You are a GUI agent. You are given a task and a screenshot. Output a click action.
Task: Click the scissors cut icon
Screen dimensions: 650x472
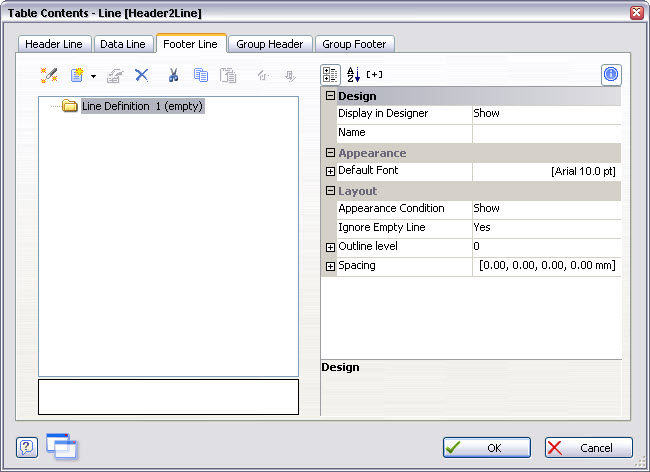tap(173, 75)
